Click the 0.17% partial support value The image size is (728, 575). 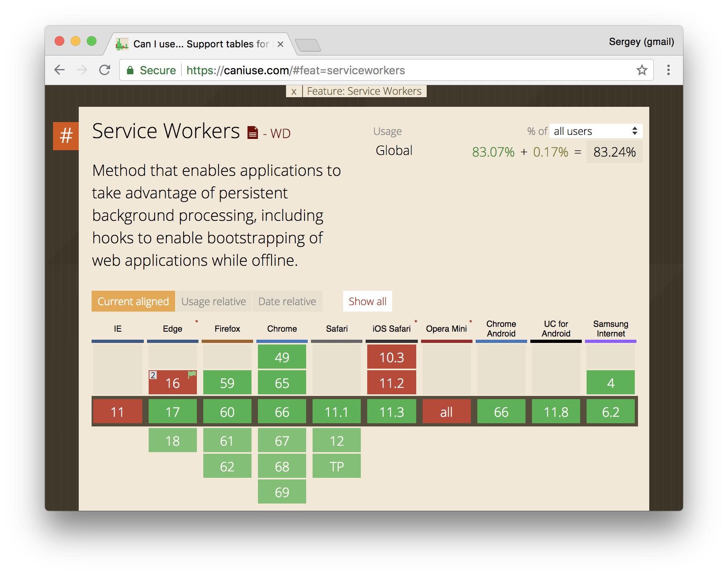550,152
